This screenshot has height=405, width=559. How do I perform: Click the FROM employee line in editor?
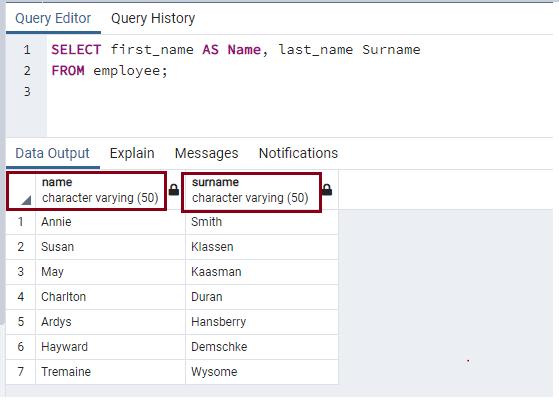tap(109, 71)
